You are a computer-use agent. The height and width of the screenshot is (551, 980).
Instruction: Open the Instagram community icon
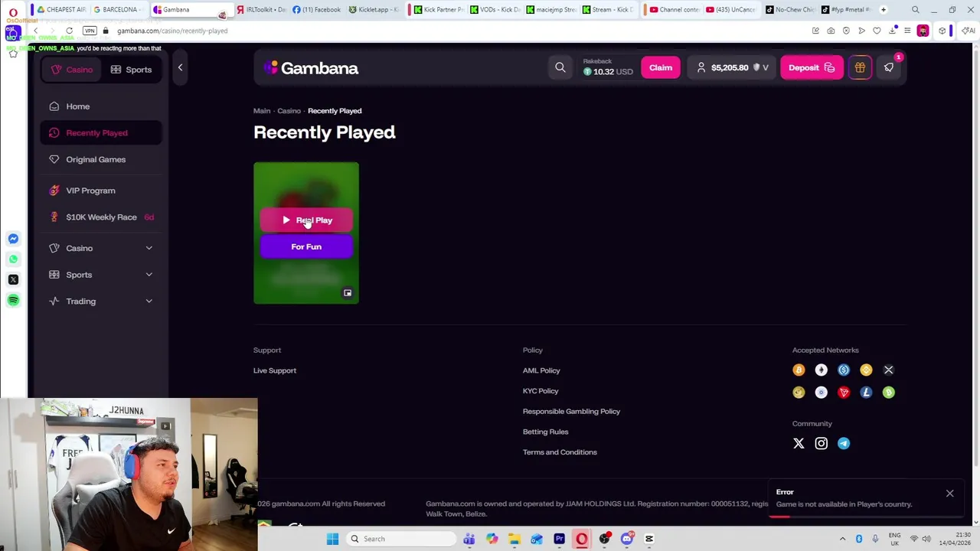tap(821, 443)
